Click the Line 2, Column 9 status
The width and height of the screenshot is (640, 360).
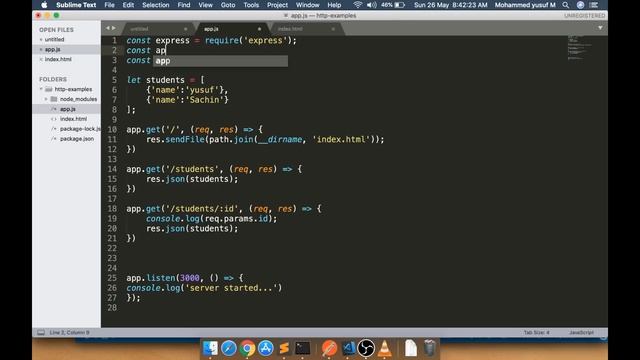pyautogui.click(x=69, y=333)
